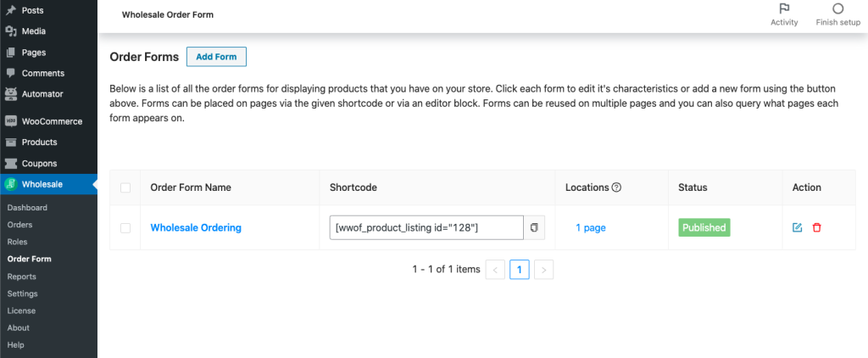Copy the shortcode with the copy icon
868x358 pixels.
pyautogui.click(x=534, y=227)
